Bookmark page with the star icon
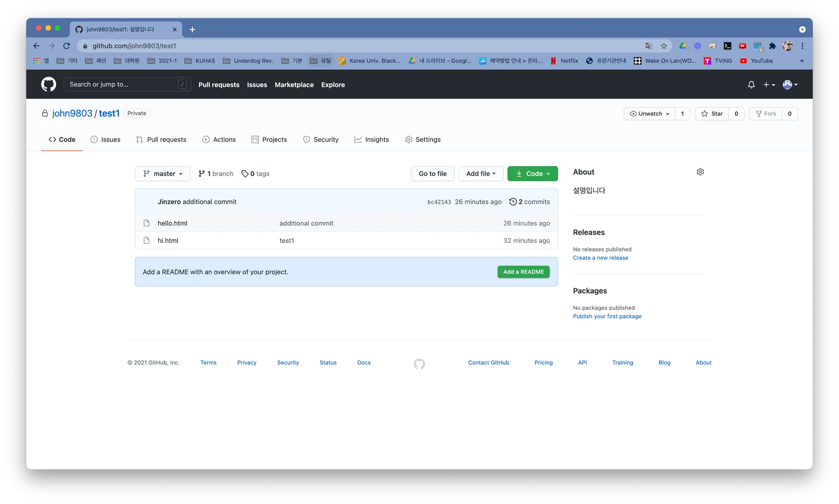 pos(664,46)
